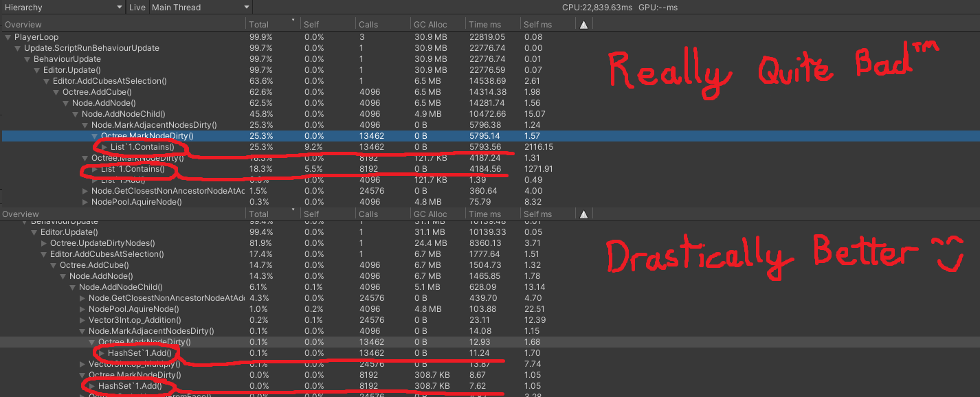
Task: Collapse Editor.AddCubesAtSelection() at 63.6% total
Action: 47,81
